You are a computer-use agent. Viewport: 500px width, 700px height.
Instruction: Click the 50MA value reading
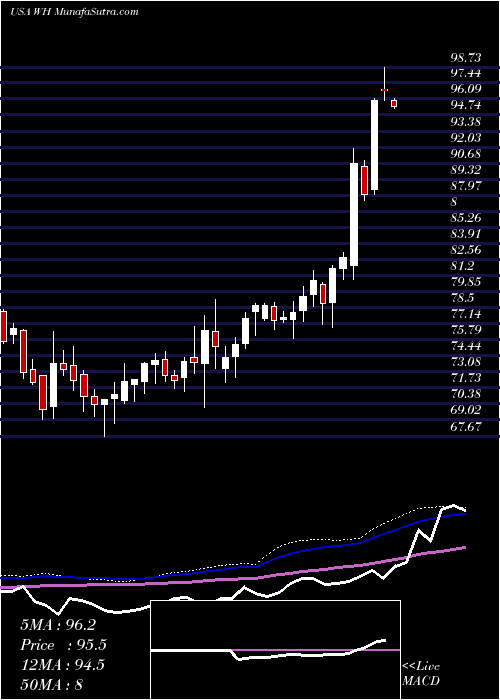pyautogui.click(x=51, y=684)
